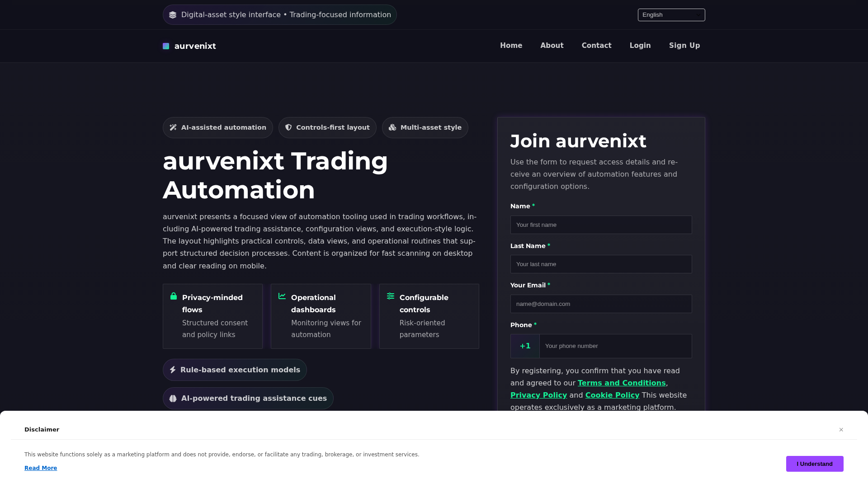Screen dimensions: 868x488
Task: Click the aurvenixt square logo icon
Action: (166, 46)
